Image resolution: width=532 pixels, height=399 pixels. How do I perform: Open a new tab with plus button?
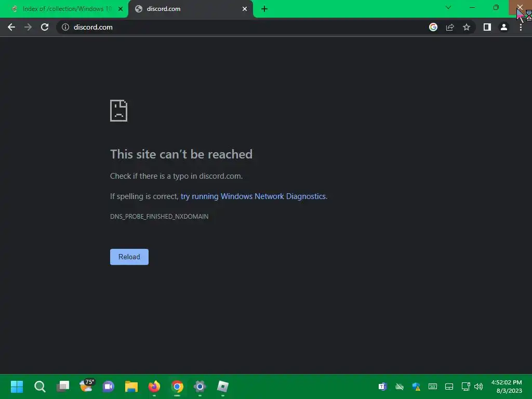tap(264, 9)
